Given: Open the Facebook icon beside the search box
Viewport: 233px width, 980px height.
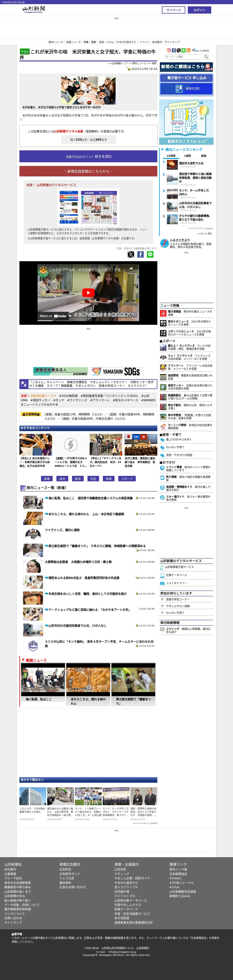Looking at the screenshot, I should (173, 50).
